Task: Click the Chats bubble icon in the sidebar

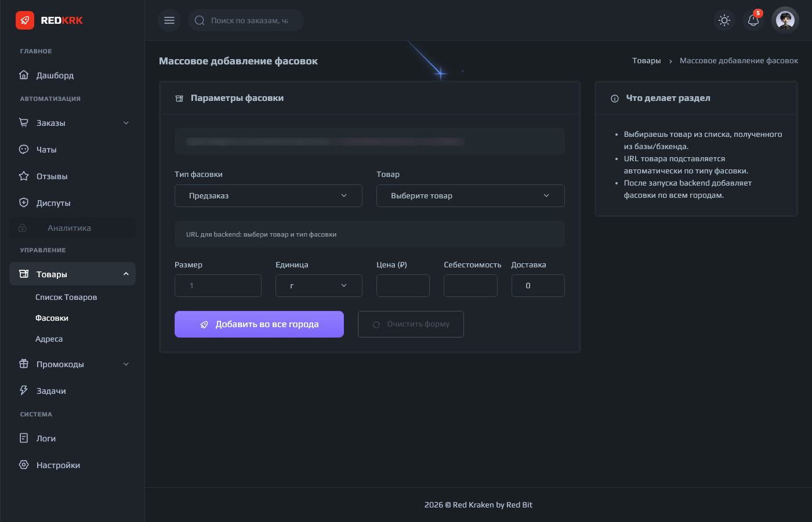Action: coord(24,149)
